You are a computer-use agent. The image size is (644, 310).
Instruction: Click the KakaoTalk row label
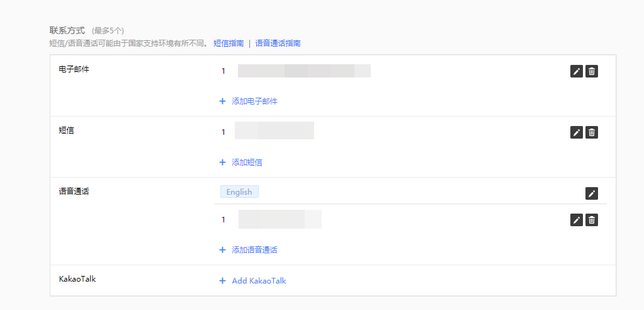77,278
